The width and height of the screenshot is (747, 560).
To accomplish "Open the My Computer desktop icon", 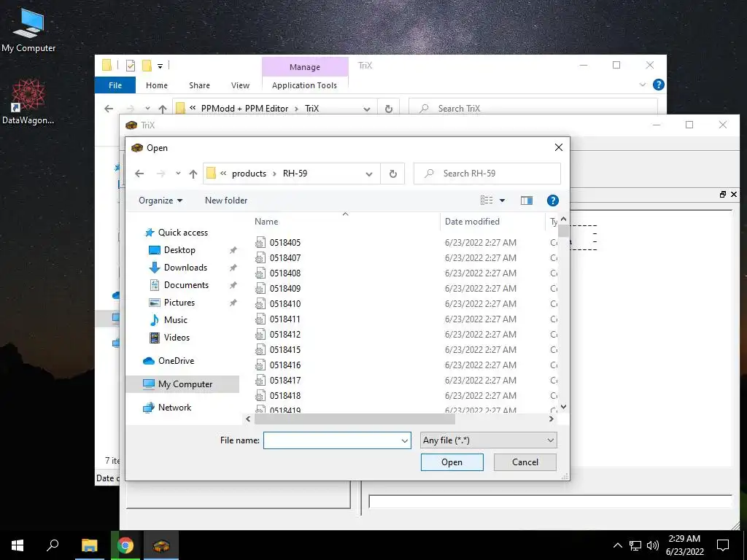I will point(28,29).
